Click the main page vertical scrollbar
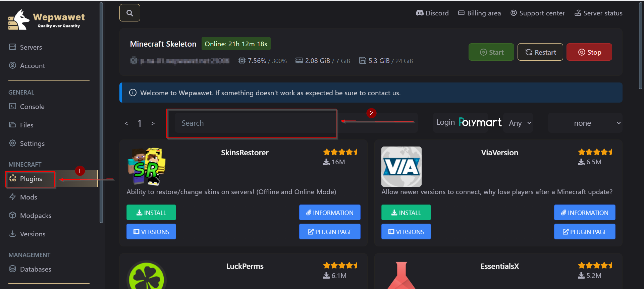 coord(640,45)
